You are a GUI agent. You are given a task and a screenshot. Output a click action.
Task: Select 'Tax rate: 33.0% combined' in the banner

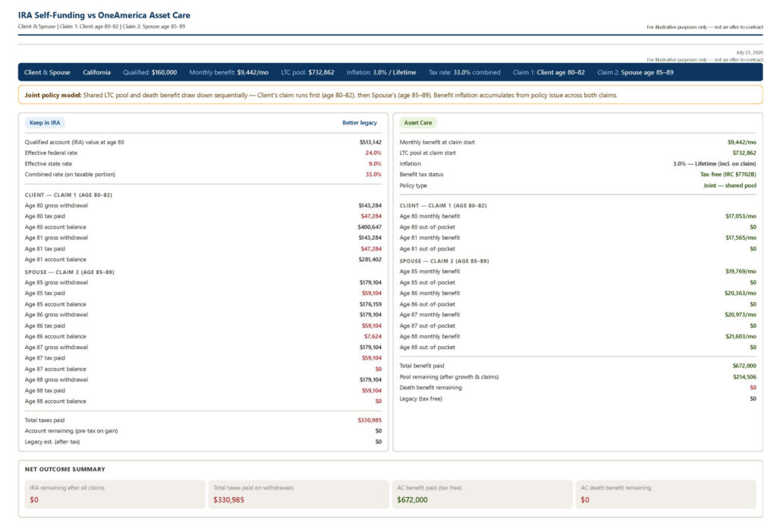tap(464, 72)
